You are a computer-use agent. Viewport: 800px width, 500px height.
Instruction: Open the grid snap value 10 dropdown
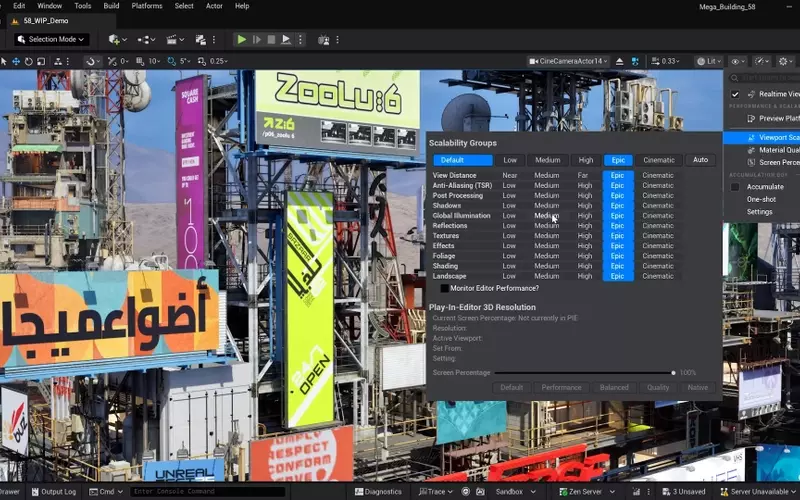(154, 61)
